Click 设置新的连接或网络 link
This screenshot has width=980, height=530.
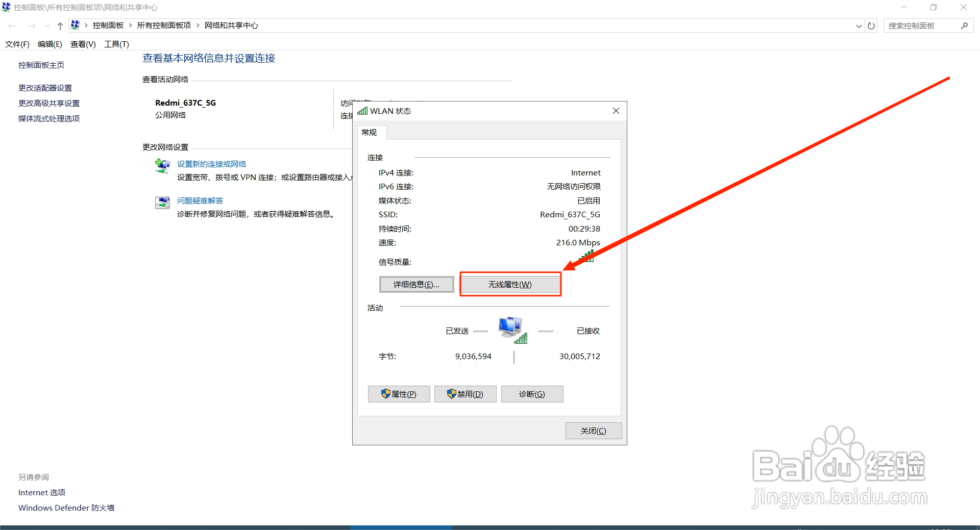point(211,164)
